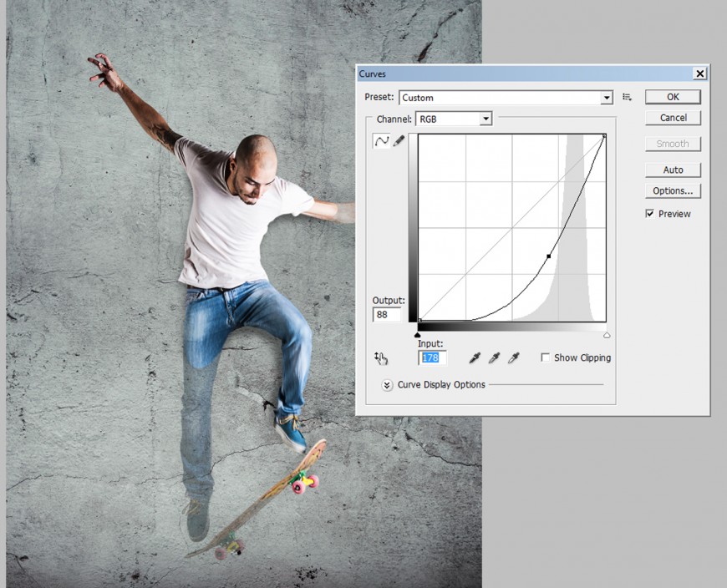Confirm with the OK button
Image resolution: width=727 pixels, height=588 pixels.
tap(673, 97)
